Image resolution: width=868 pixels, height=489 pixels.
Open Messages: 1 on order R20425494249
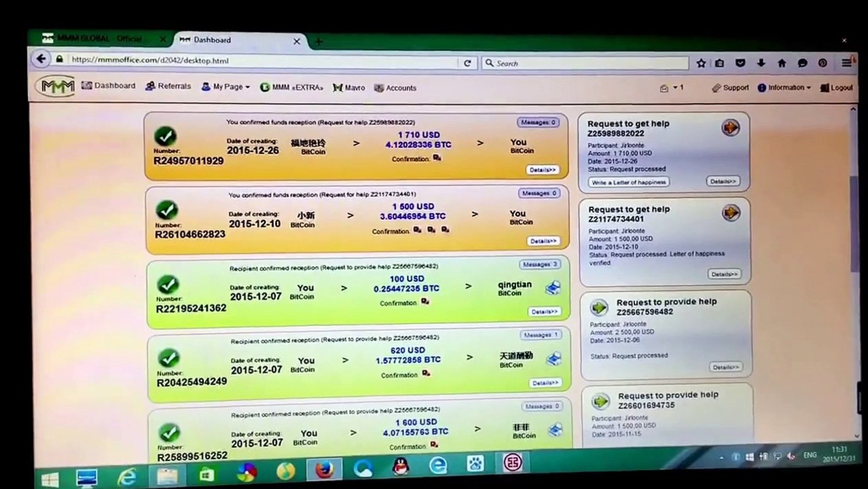(541, 335)
